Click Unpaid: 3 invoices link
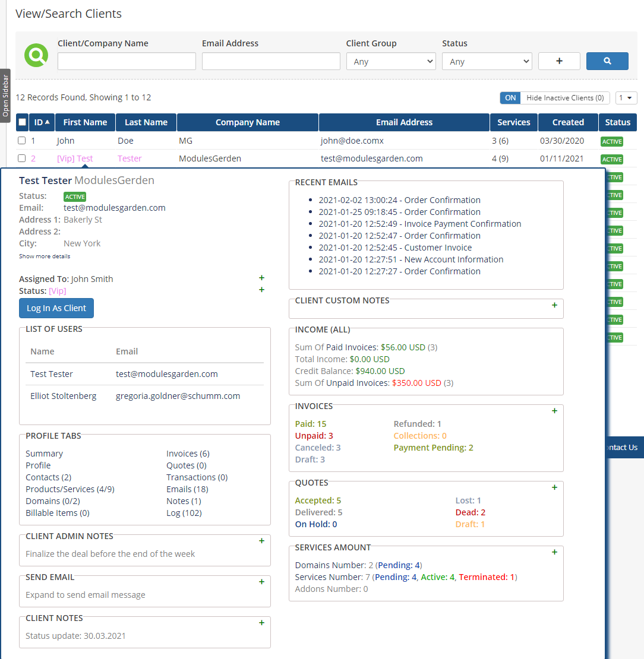 click(x=314, y=435)
